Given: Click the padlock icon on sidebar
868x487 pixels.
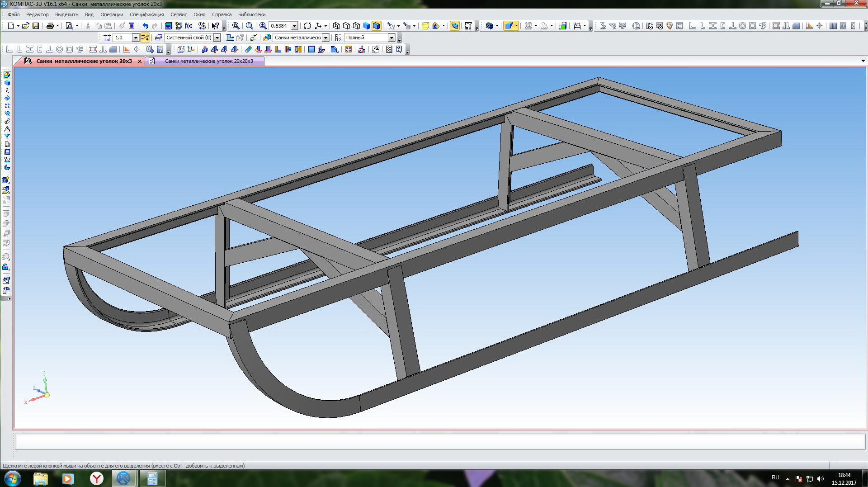Looking at the screenshot, I should tap(6, 267).
